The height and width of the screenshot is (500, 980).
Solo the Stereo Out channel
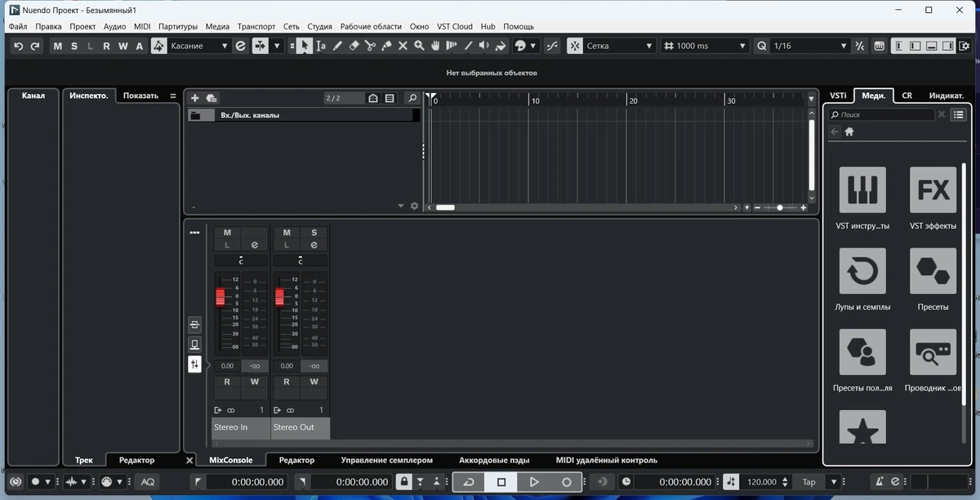pos(314,232)
